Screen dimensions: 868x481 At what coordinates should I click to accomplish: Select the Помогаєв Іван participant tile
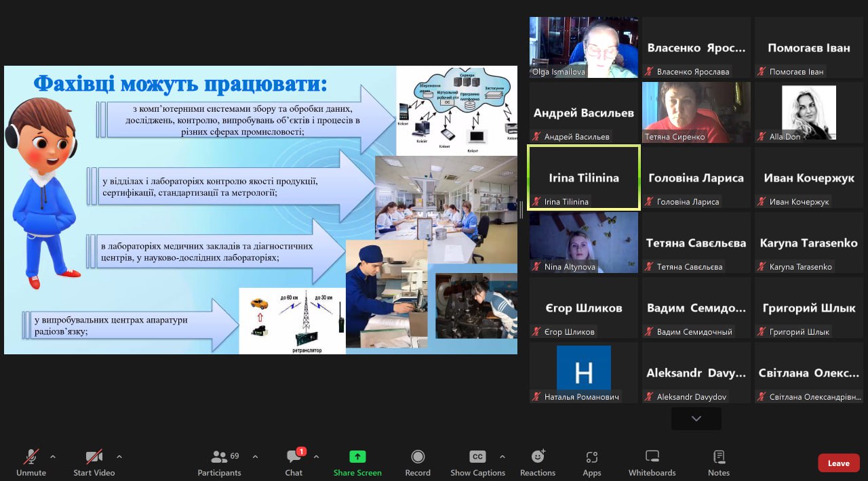point(809,47)
